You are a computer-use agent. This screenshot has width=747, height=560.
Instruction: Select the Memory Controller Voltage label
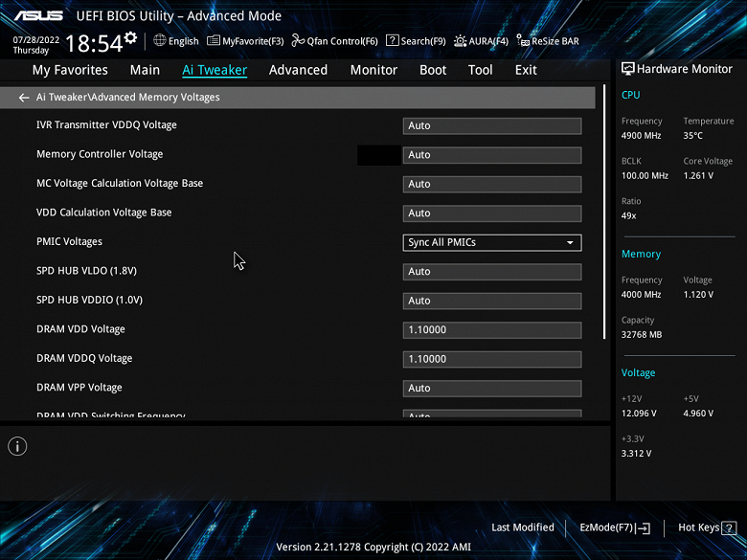[100, 154]
